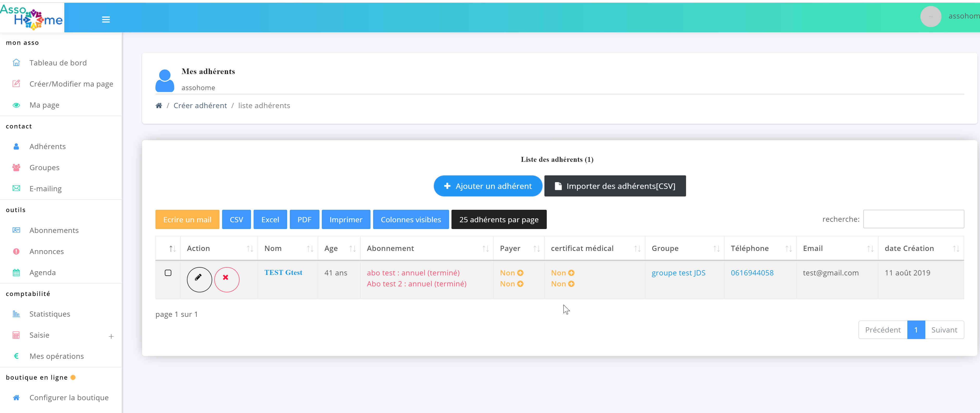Click the first Payer Non plus icon
Viewport: 980px width, 413px height.
click(x=520, y=273)
